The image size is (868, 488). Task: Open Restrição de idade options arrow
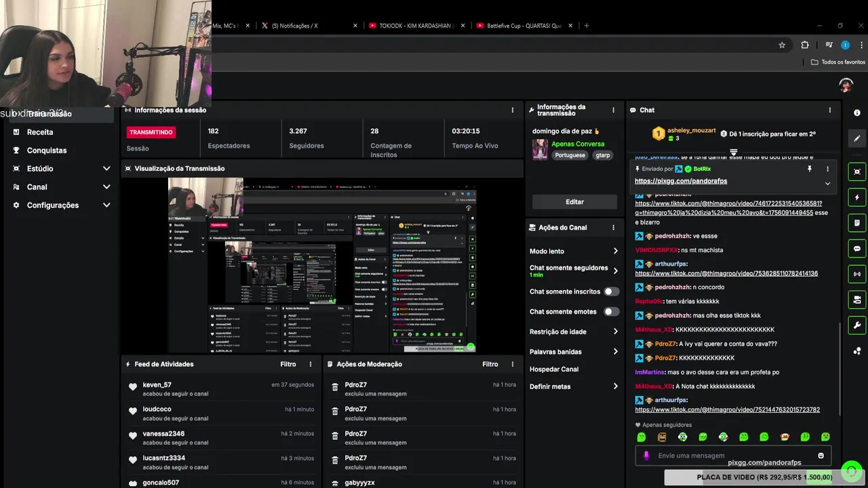pyautogui.click(x=615, y=331)
